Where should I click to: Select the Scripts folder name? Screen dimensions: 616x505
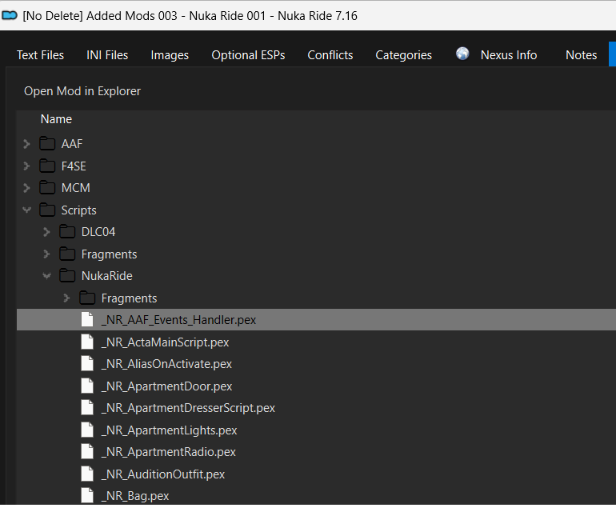[79, 210]
